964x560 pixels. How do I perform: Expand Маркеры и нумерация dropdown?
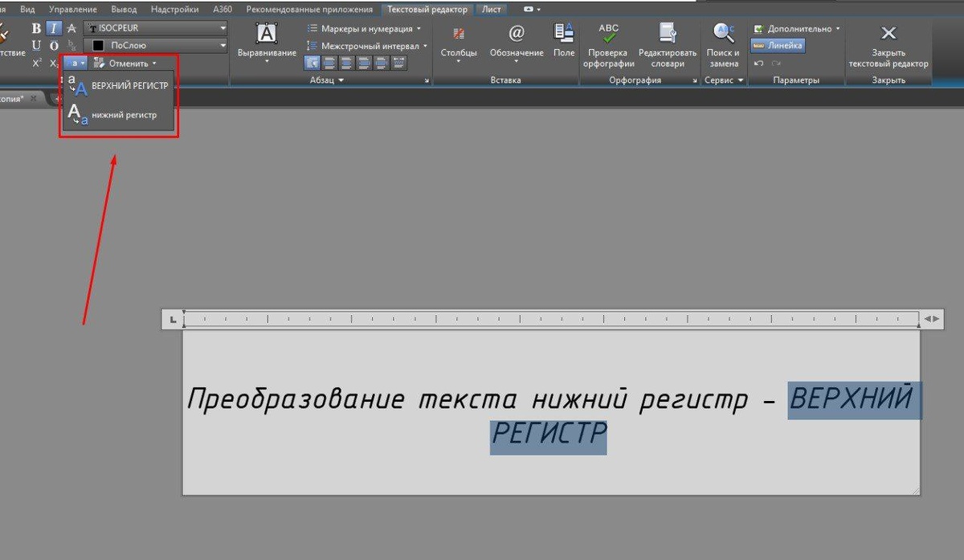point(365,29)
